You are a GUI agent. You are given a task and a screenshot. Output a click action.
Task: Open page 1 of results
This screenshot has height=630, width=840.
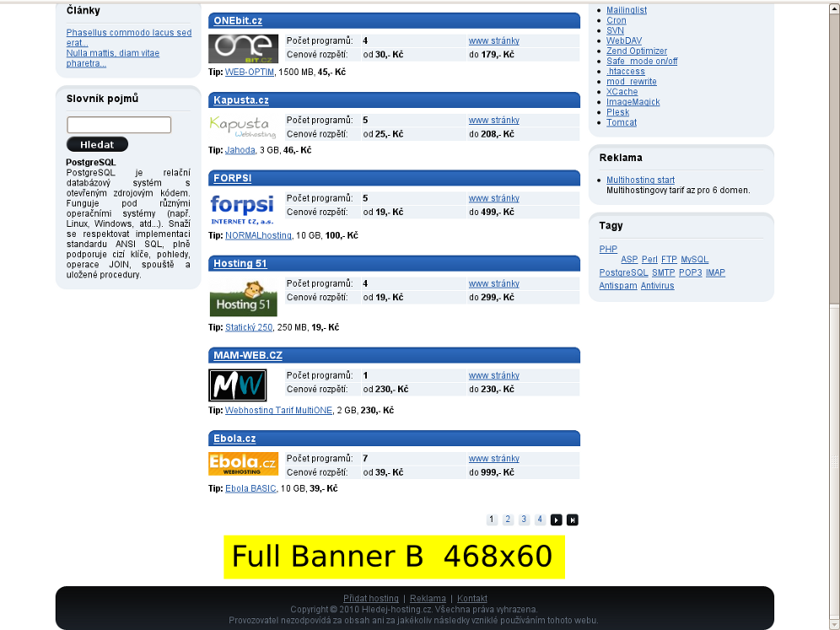[492, 520]
